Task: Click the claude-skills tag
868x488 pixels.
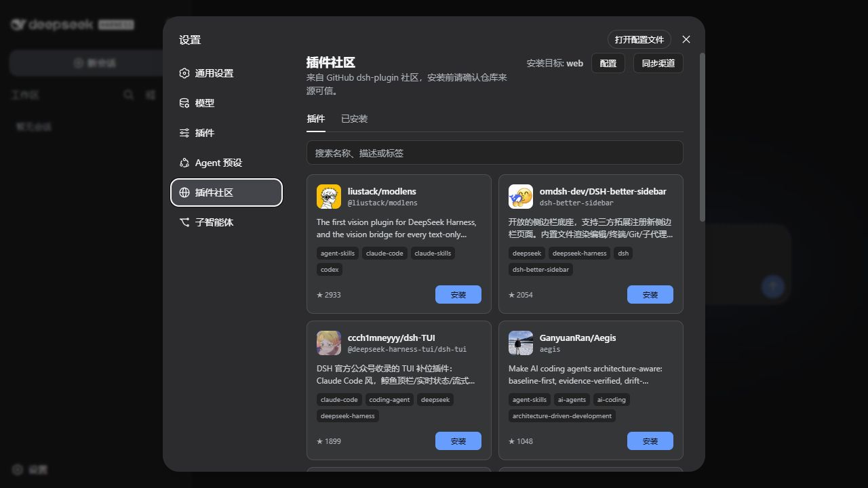Action: pos(433,253)
